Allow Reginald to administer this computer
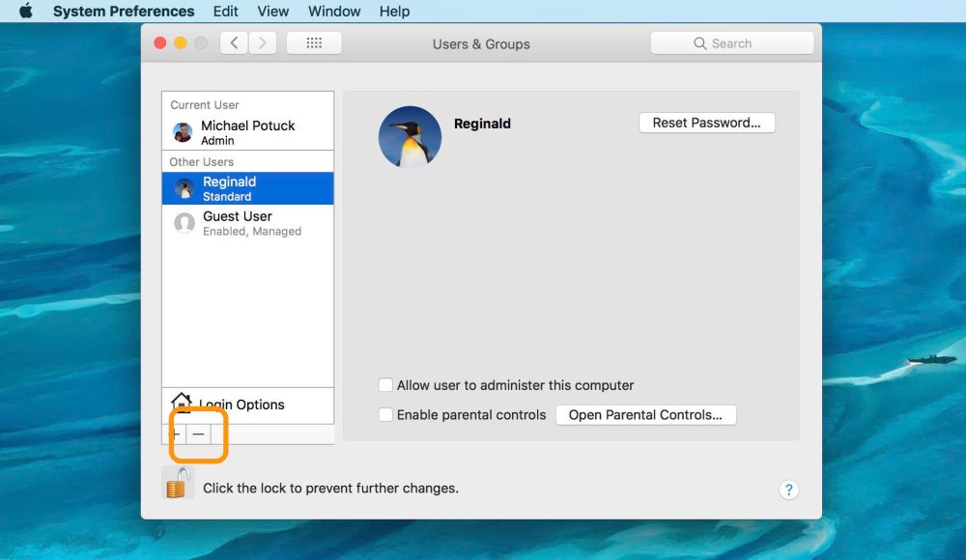The height and width of the screenshot is (560, 966). (x=385, y=384)
